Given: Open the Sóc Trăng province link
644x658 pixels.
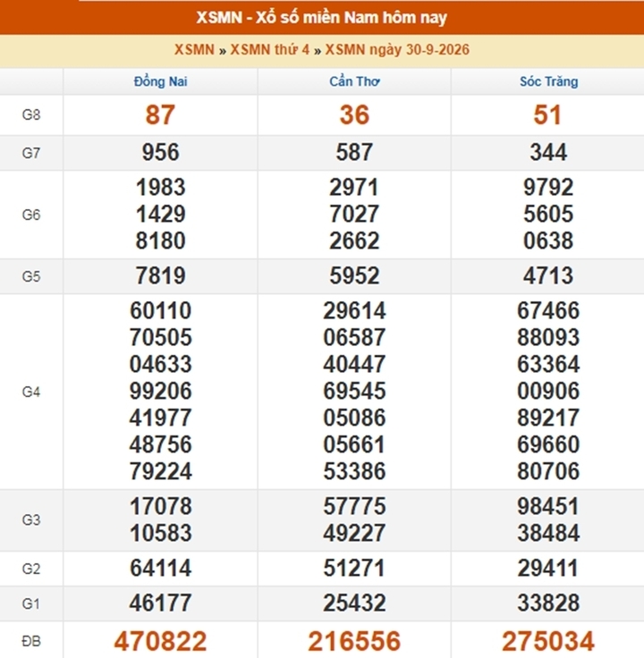Looking at the screenshot, I should coord(548,81).
